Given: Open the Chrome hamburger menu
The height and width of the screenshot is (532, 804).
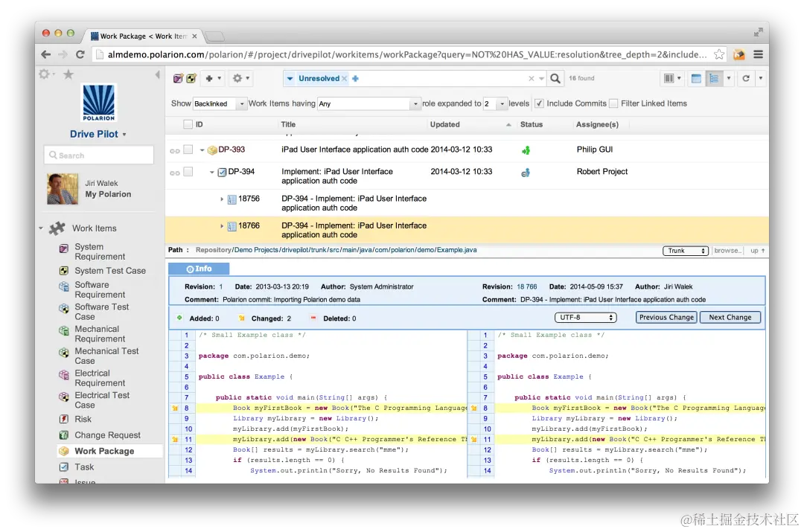Looking at the screenshot, I should tap(758, 54).
